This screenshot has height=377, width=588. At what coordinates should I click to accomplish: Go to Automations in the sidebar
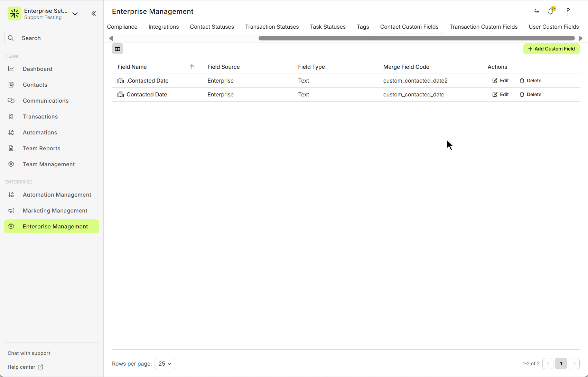click(40, 132)
